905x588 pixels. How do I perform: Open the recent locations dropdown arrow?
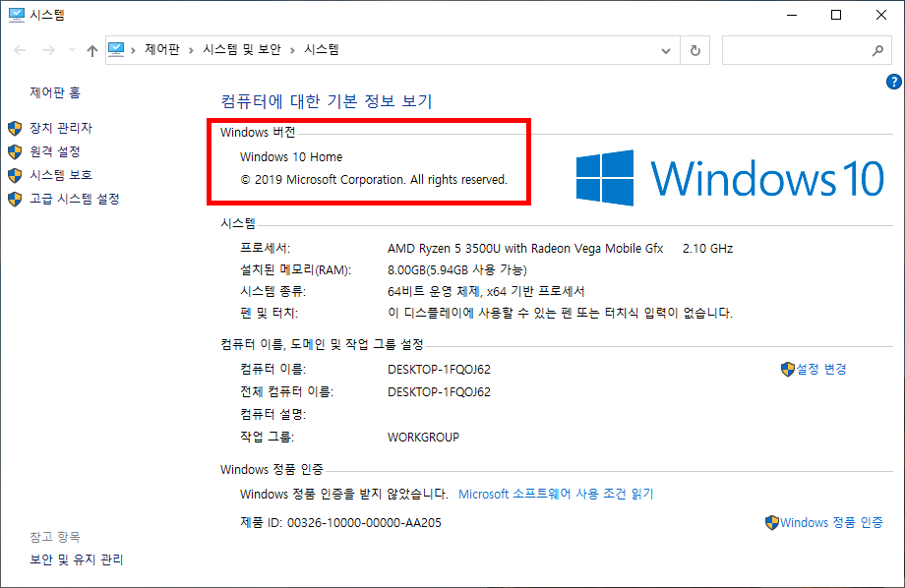coord(72,50)
